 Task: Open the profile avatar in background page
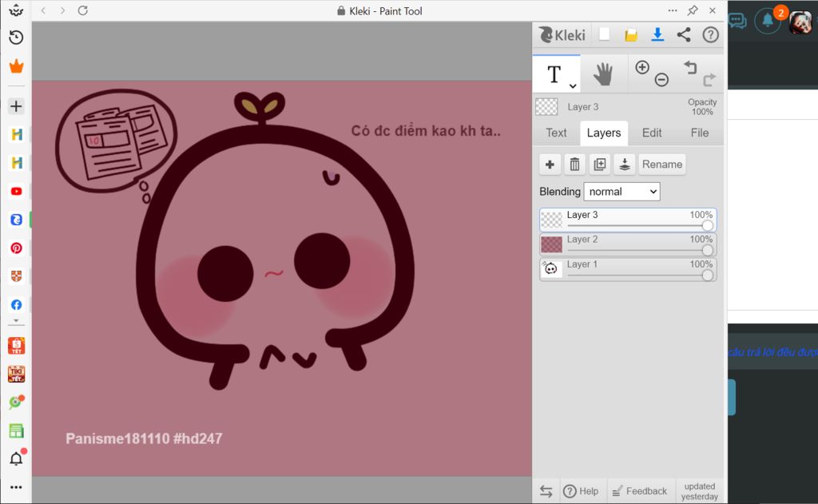click(800, 22)
